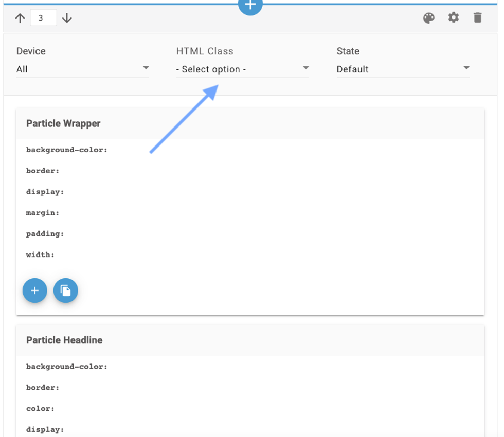The image size is (504, 437).
Task: Open settings with the gear icon
Action: click(453, 18)
